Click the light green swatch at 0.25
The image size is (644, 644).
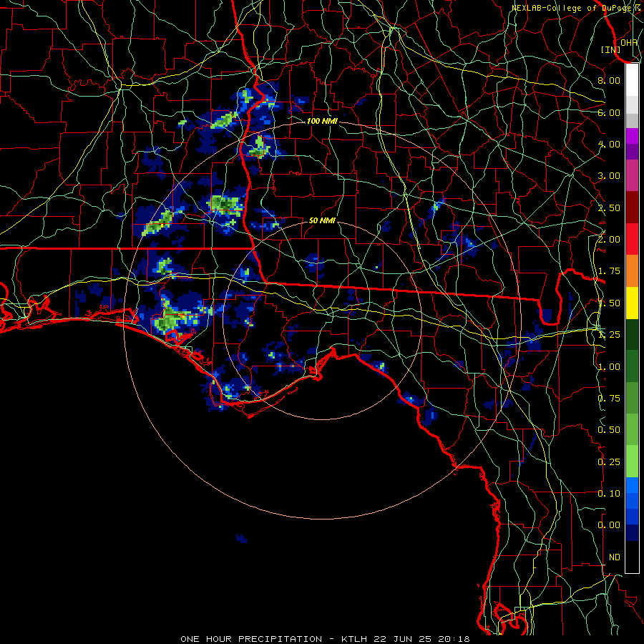click(x=632, y=462)
